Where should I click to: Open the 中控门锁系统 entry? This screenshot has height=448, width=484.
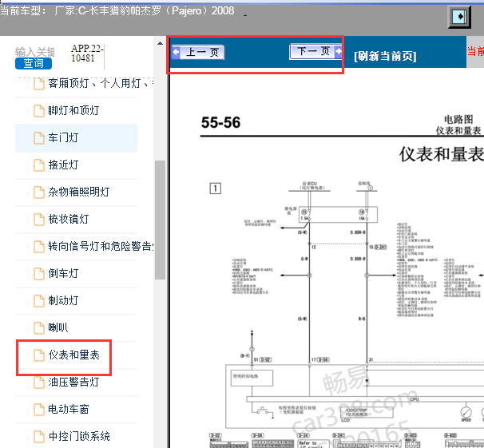coord(79,436)
